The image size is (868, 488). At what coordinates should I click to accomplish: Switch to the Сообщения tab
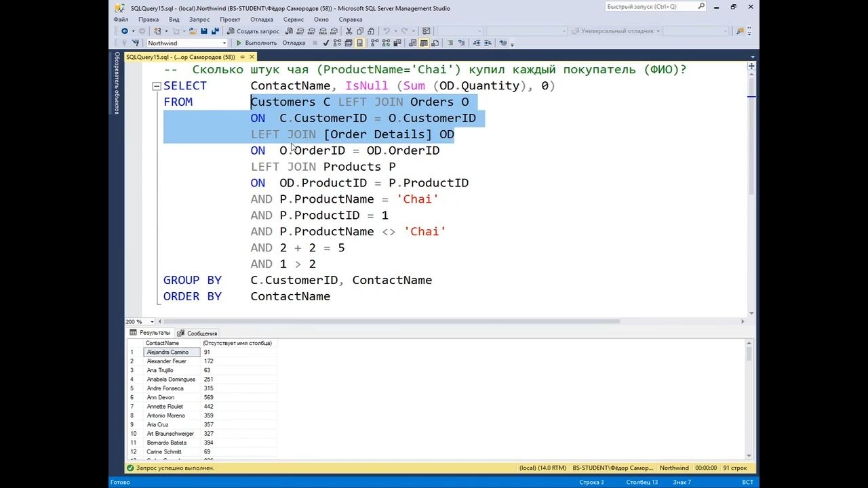(x=198, y=333)
